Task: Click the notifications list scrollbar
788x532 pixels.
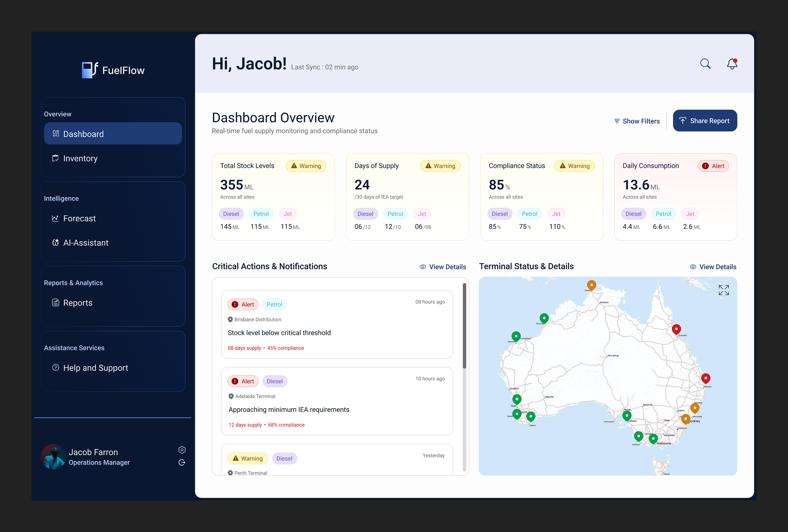Action: 464,326
